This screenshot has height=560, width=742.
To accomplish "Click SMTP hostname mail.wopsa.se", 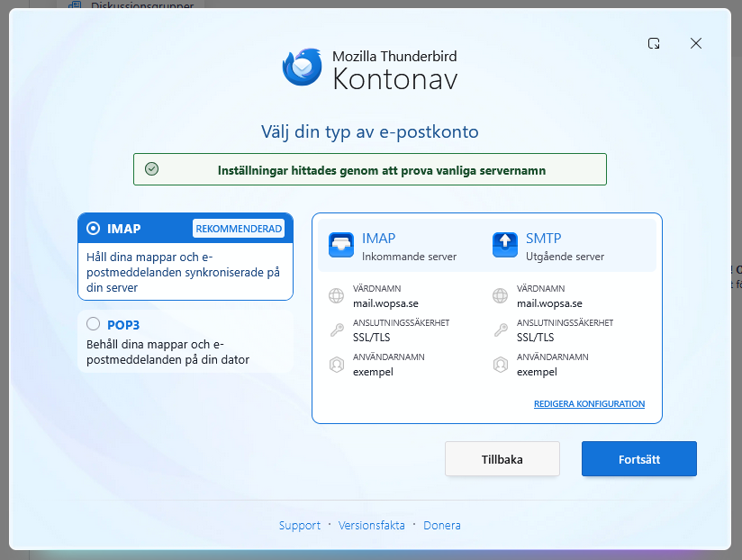I will (x=549, y=303).
